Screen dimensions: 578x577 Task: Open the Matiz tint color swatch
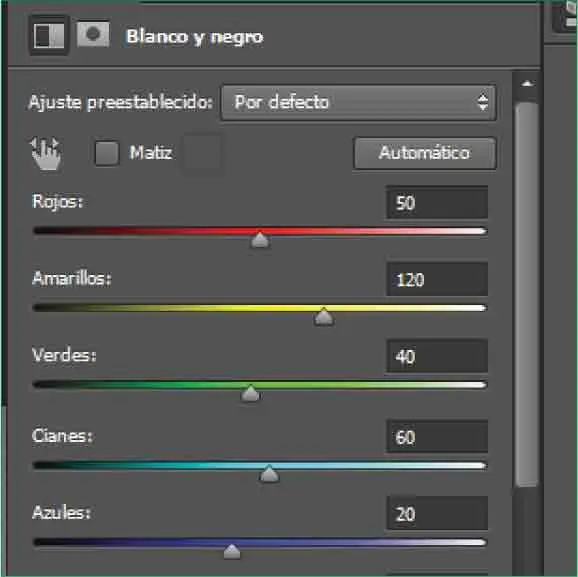click(x=201, y=152)
